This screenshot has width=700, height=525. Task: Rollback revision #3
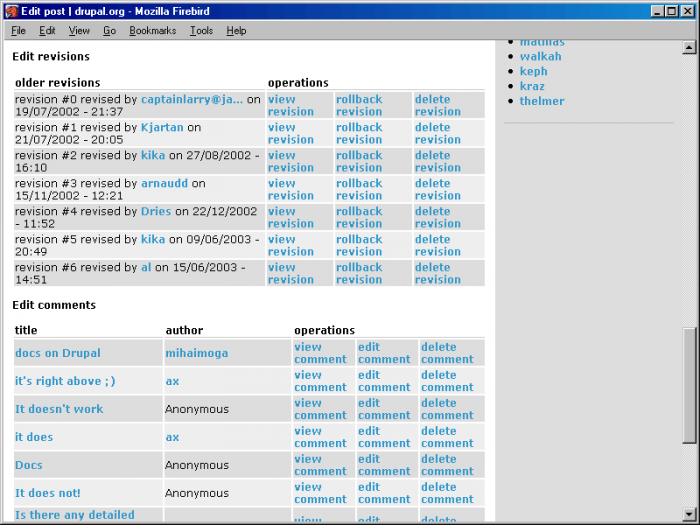click(x=359, y=189)
